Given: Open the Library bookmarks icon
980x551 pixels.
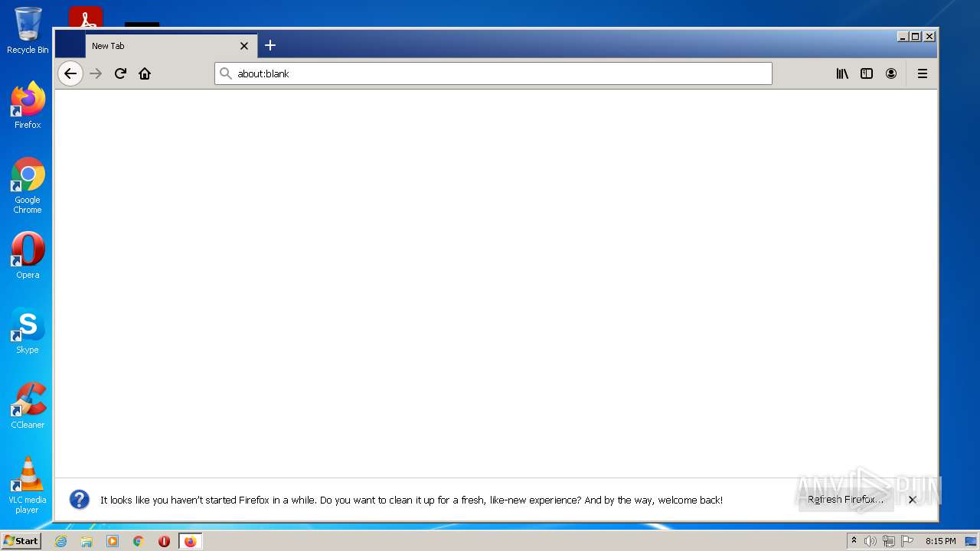Looking at the screenshot, I should pyautogui.click(x=842, y=73).
